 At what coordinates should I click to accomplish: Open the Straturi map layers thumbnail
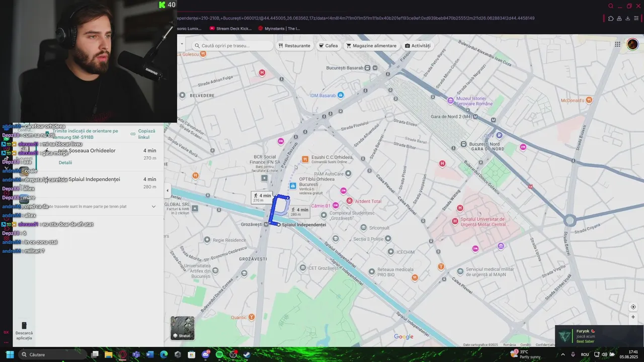[183, 328]
